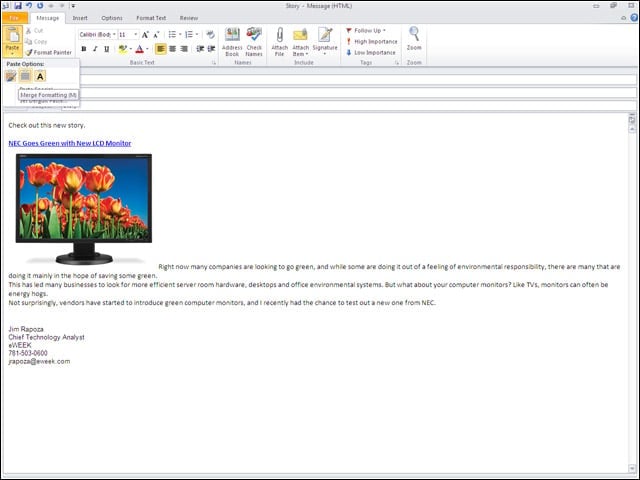
Task: Switch to the Review tab
Action: (x=189, y=18)
